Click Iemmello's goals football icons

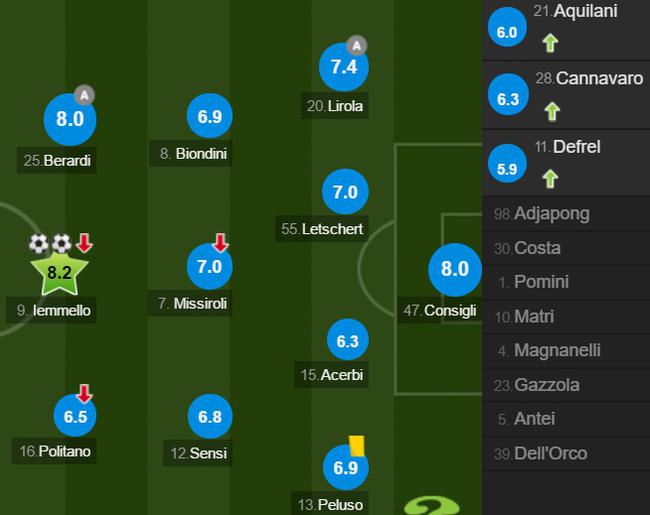50,244
